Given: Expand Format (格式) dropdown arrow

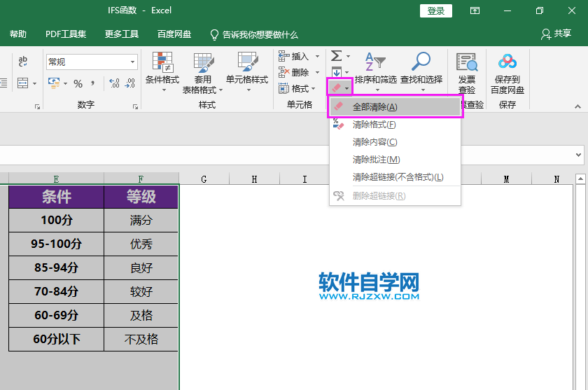Looking at the screenshot, I should coord(313,88).
